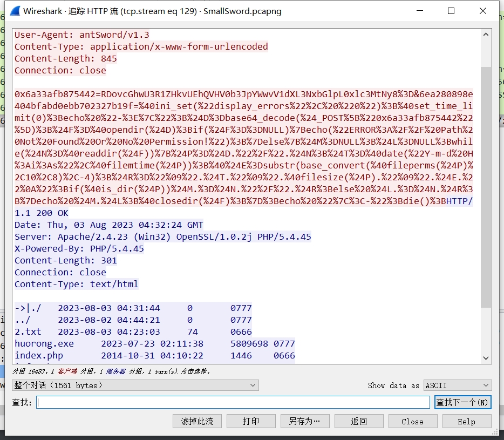This screenshot has height=440, width=504.
Task: Click the 返回 back button
Action: [359, 421]
